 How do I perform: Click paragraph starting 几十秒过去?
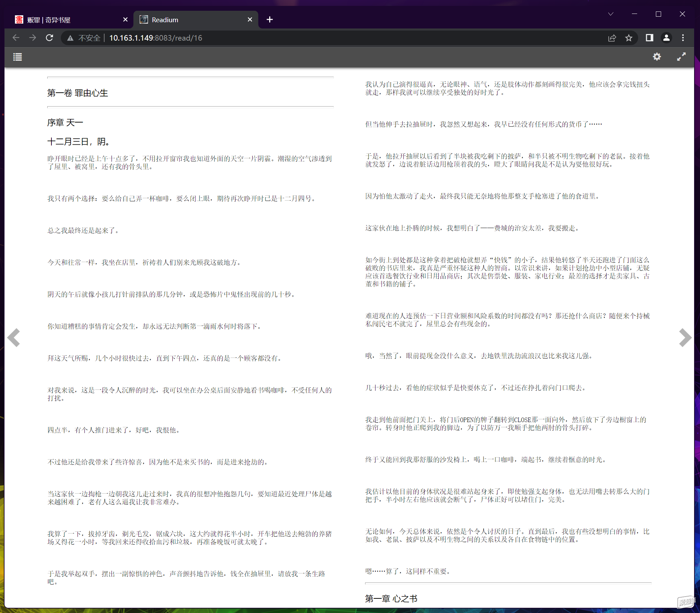[476, 388]
